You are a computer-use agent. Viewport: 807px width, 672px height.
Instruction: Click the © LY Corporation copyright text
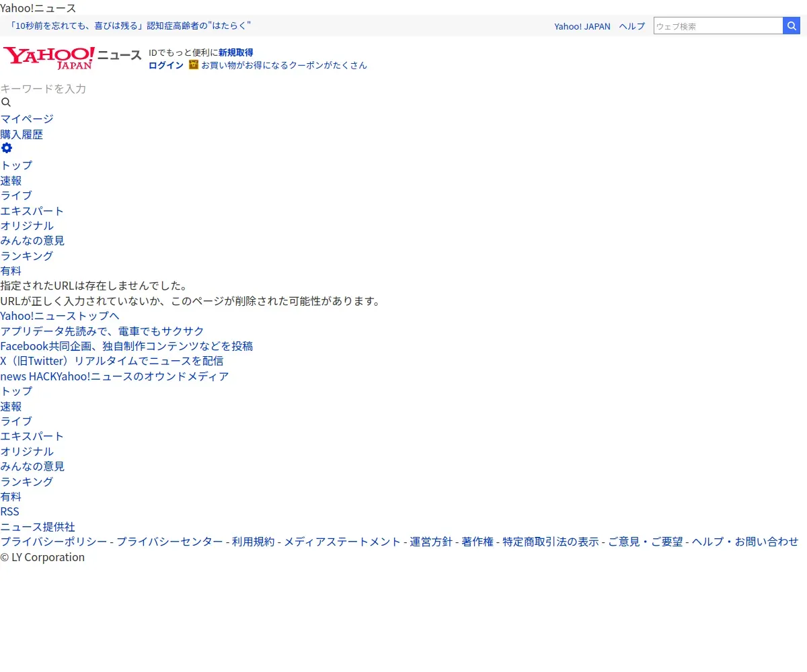42,557
